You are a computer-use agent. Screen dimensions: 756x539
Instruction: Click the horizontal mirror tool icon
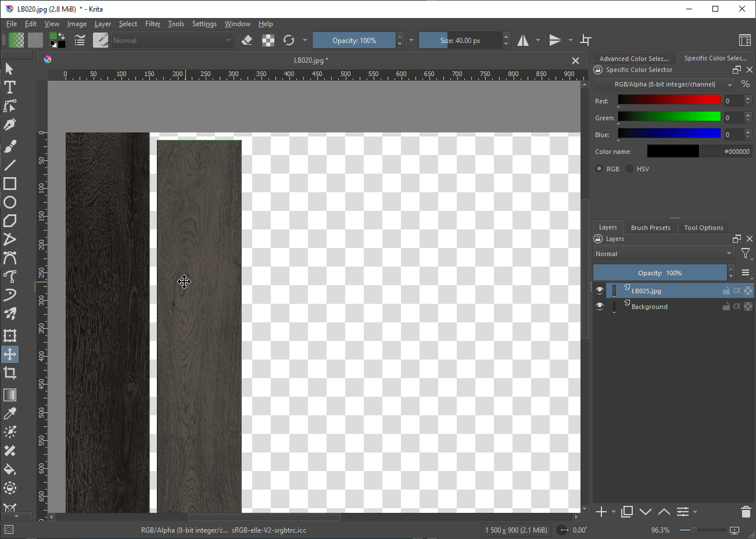click(523, 40)
